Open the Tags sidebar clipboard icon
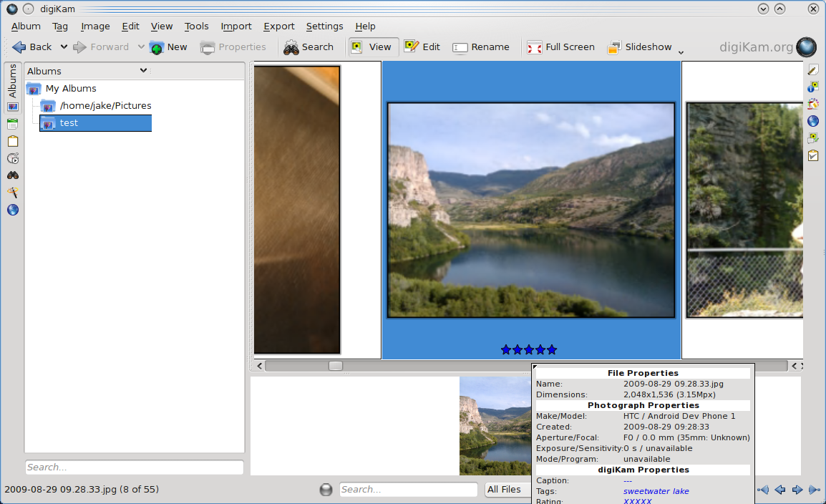Viewport: 826px width, 504px height. [13, 141]
